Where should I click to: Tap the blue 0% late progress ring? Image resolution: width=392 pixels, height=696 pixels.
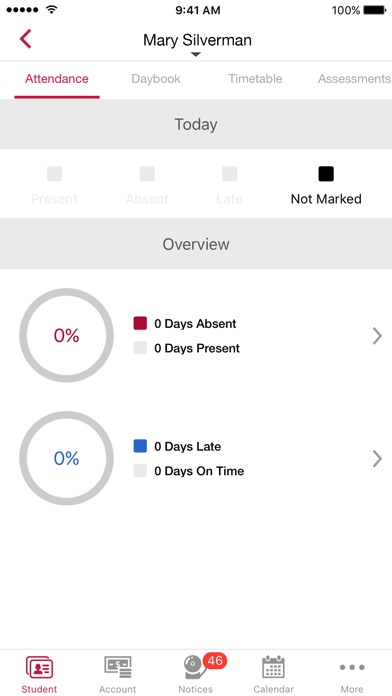(x=67, y=458)
